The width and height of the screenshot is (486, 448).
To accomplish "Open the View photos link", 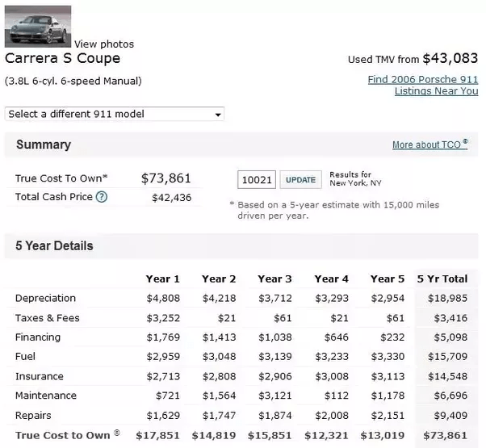I will click(x=104, y=44).
